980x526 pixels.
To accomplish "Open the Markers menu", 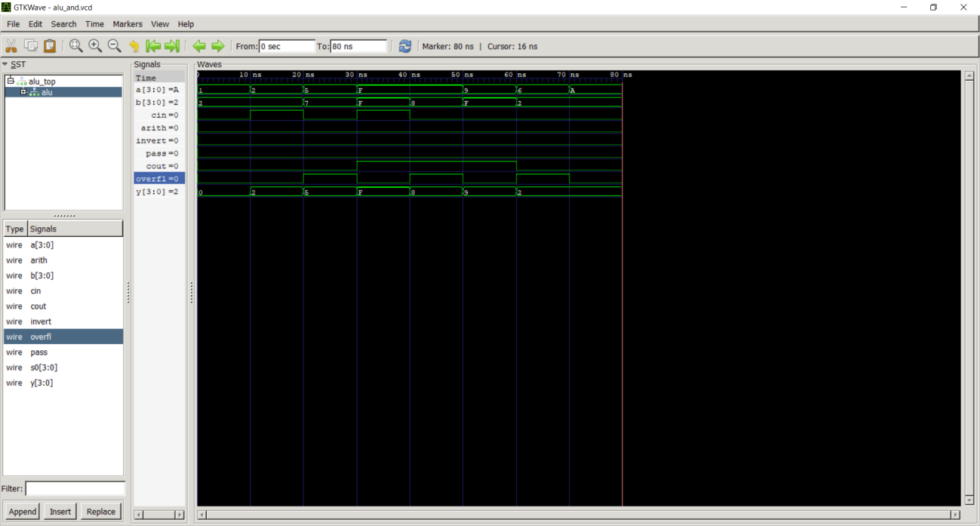I will [x=127, y=24].
